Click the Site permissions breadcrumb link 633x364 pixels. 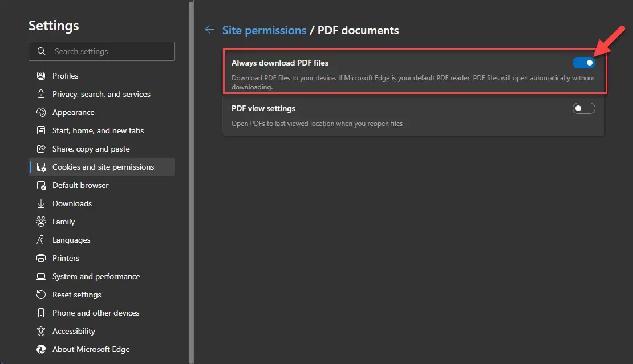pyautogui.click(x=264, y=30)
